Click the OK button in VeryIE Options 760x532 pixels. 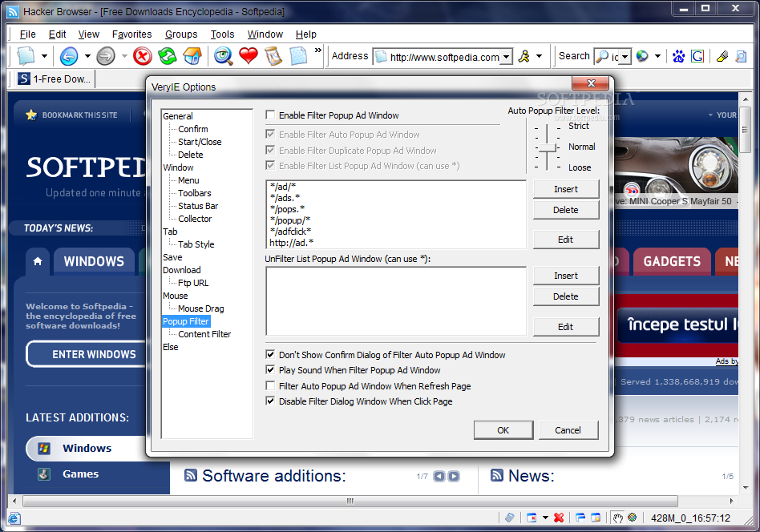point(503,430)
